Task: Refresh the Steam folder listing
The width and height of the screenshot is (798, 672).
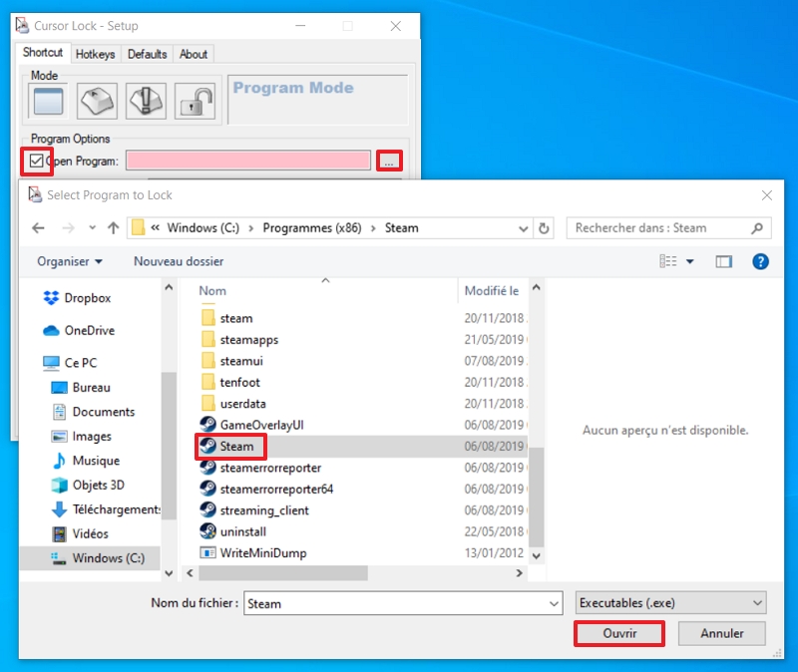Action: click(544, 227)
